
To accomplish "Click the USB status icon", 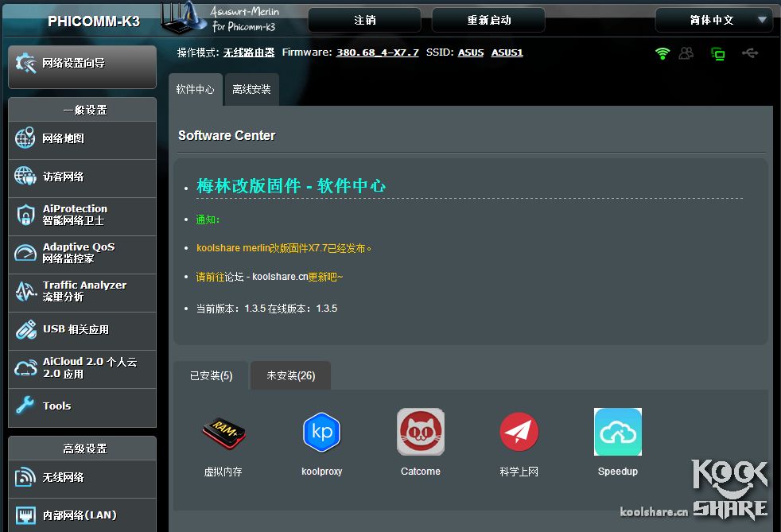I will pos(750,52).
